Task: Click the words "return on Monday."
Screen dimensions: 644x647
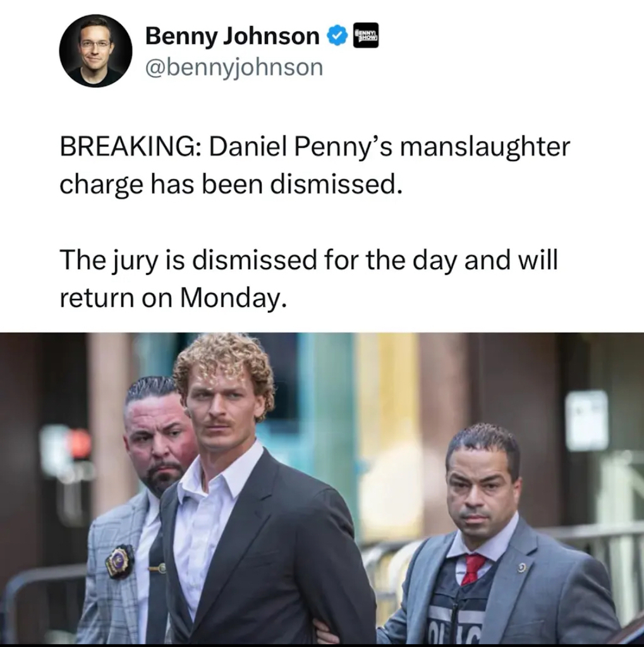Action: [173, 298]
